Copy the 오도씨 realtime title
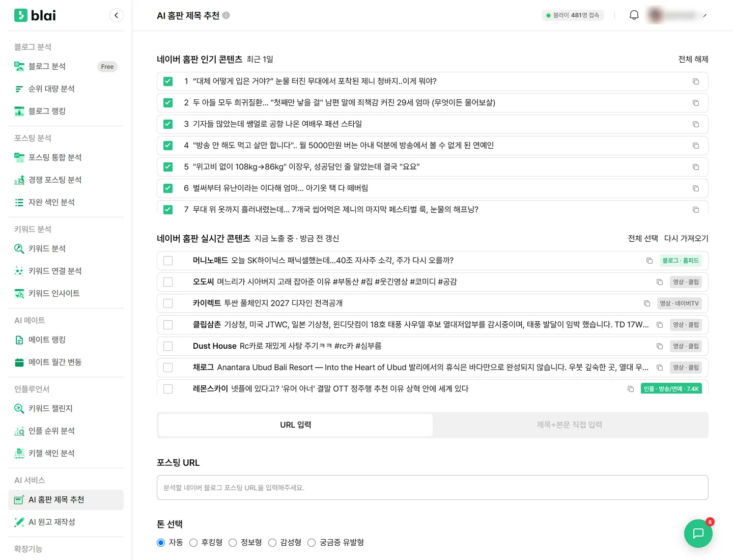Viewport: 733px width, 560px height. pos(660,282)
